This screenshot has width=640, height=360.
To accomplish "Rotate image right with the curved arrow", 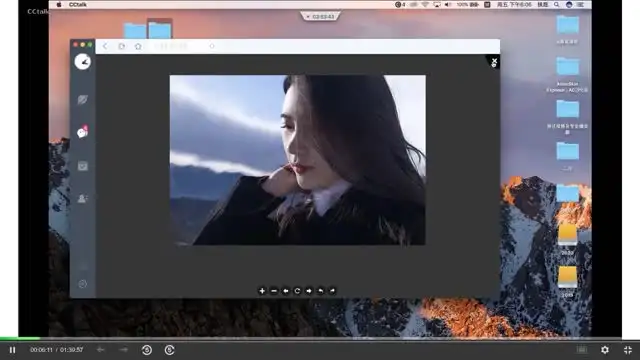I will pyautogui.click(x=332, y=291).
